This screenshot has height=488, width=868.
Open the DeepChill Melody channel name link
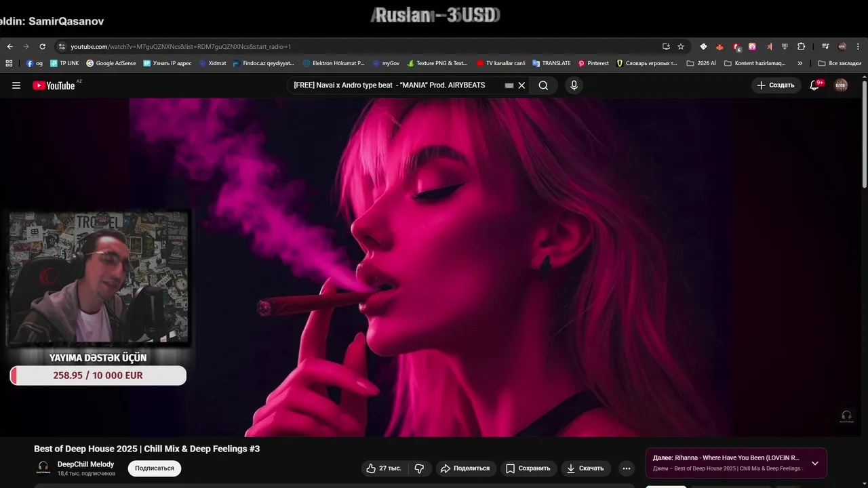(x=85, y=464)
